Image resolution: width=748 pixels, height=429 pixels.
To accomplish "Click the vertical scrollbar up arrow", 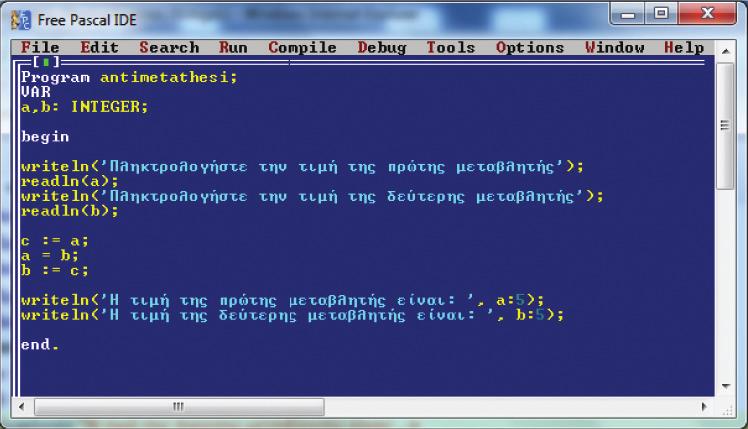I will click(726, 51).
